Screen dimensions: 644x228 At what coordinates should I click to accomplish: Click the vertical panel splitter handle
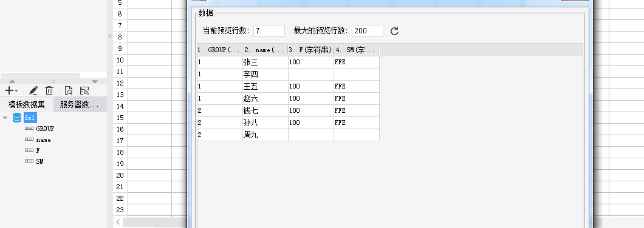point(109,36)
